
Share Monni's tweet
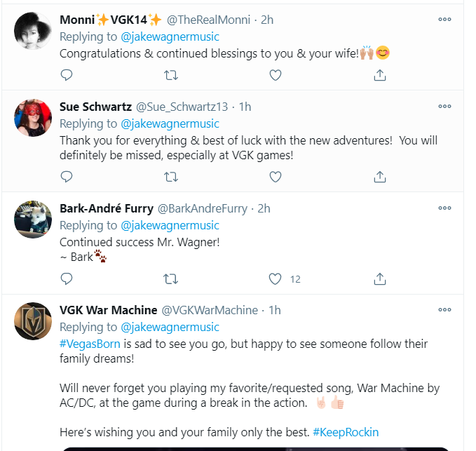(379, 74)
